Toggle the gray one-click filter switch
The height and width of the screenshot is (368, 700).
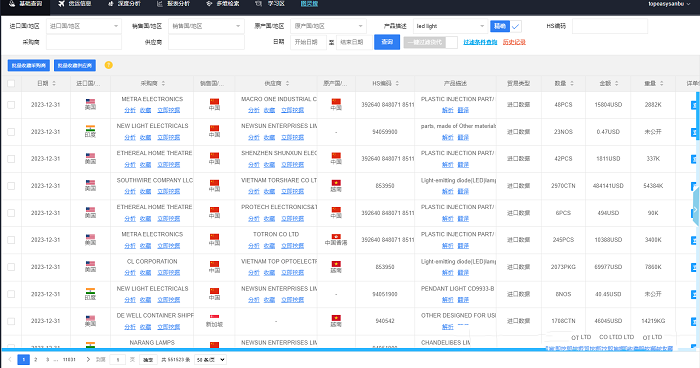[430, 42]
